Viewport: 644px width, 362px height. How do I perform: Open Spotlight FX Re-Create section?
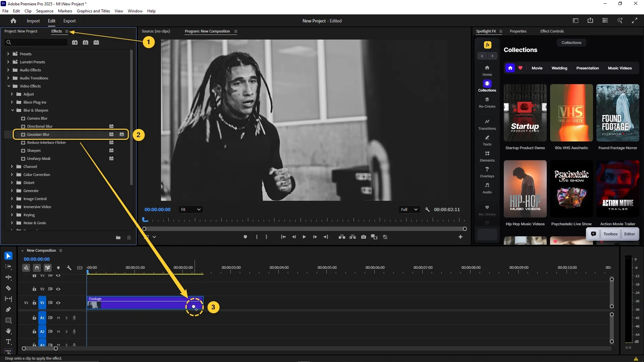pyautogui.click(x=487, y=103)
